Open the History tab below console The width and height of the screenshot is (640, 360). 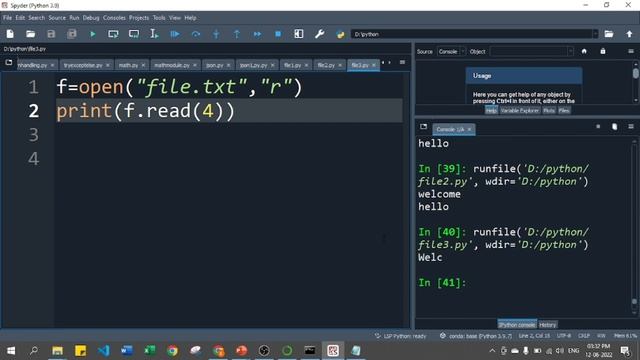(x=547, y=325)
